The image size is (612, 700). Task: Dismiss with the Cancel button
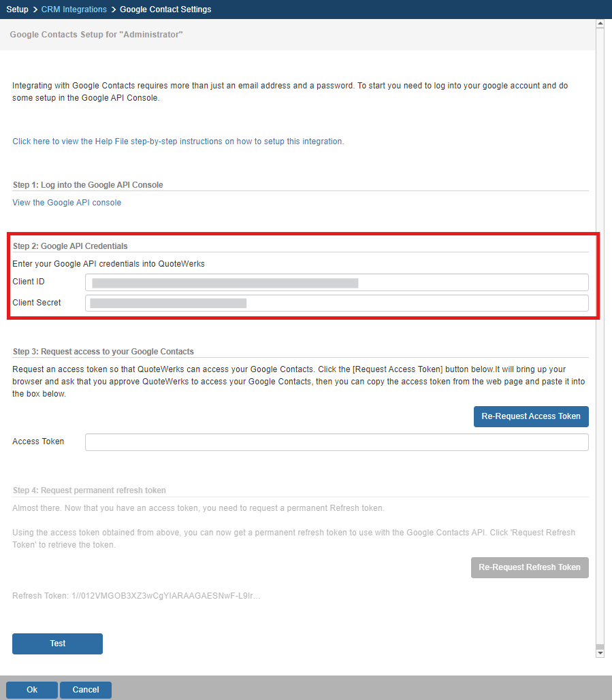point(86,690)
